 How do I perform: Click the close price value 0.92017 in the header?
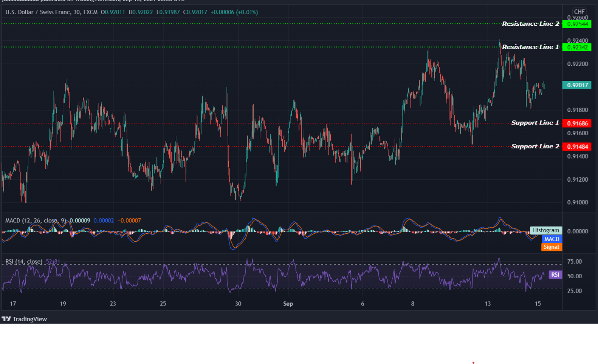(x=197, y=12)
